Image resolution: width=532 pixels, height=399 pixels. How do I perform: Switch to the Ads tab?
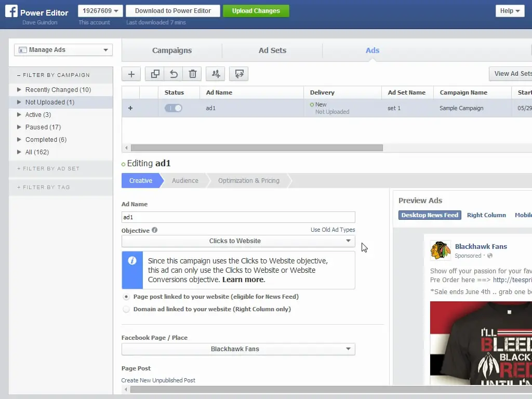372,50
